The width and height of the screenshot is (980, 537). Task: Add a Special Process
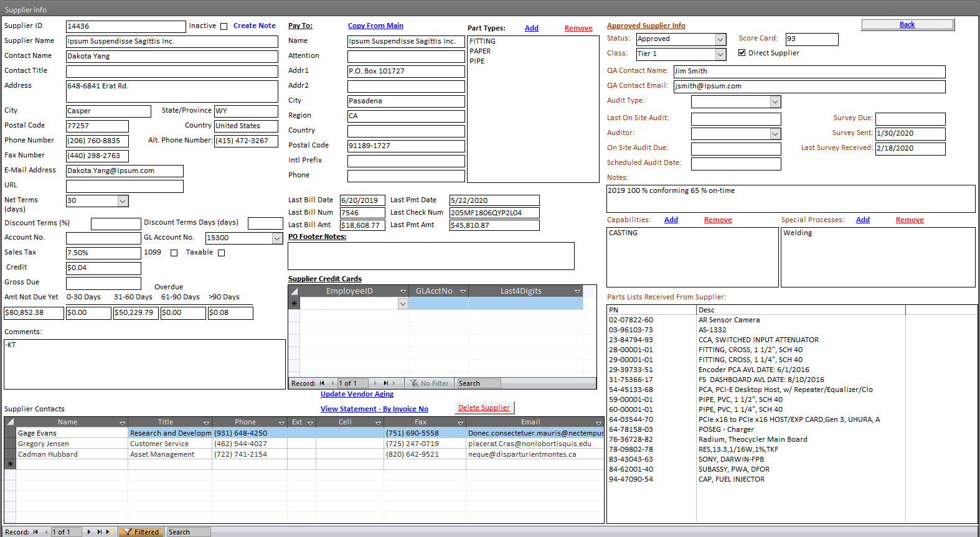click(x=863, y=220)
